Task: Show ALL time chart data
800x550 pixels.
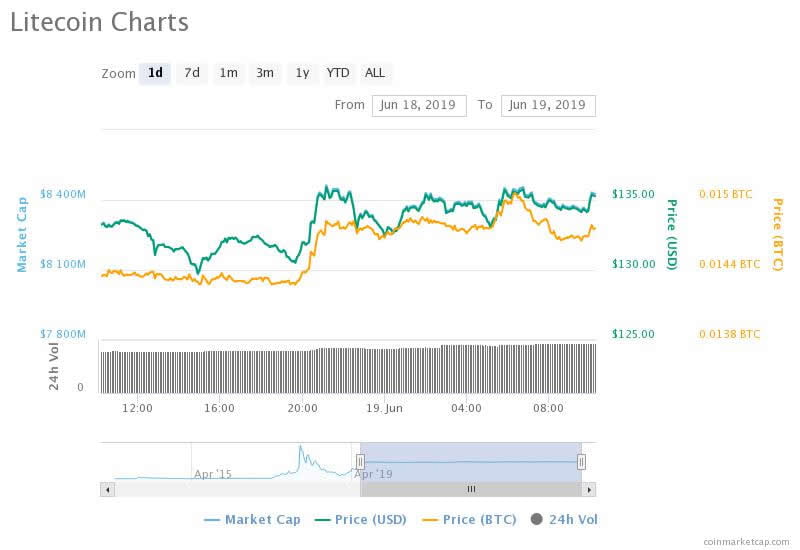Action: (375, 73)
